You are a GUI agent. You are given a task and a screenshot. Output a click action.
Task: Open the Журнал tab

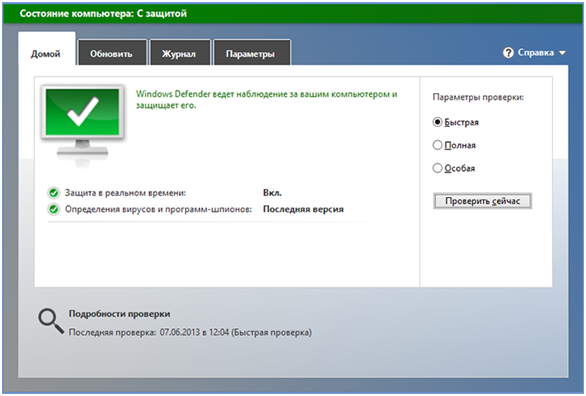click(x=179, y=53)
